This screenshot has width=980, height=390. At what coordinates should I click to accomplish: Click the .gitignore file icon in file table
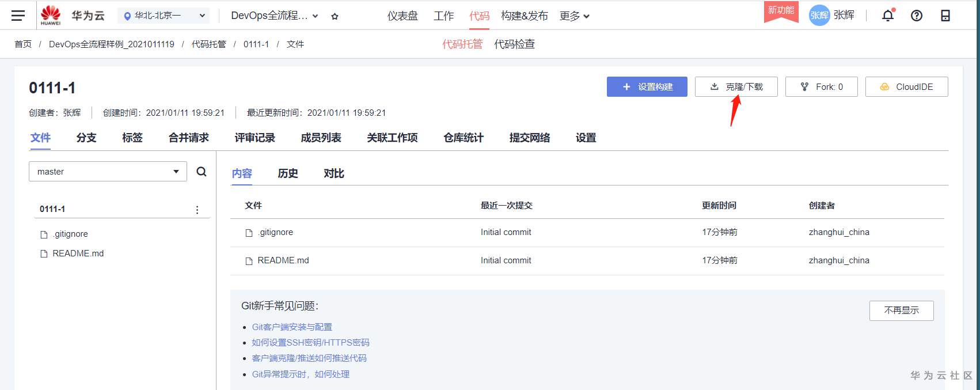249,233
